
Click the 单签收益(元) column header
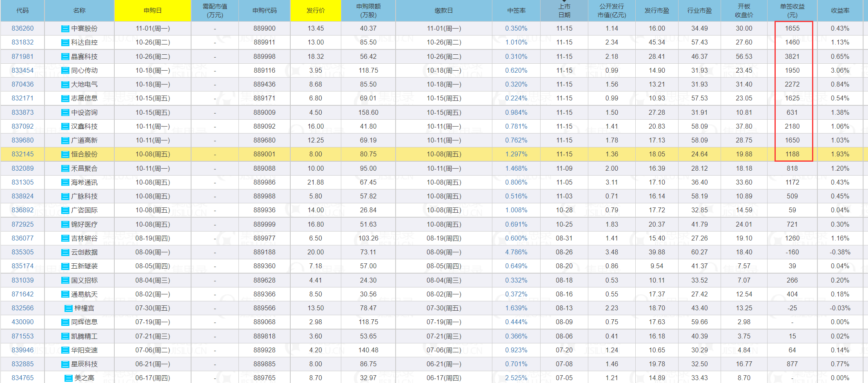(792, 11)
